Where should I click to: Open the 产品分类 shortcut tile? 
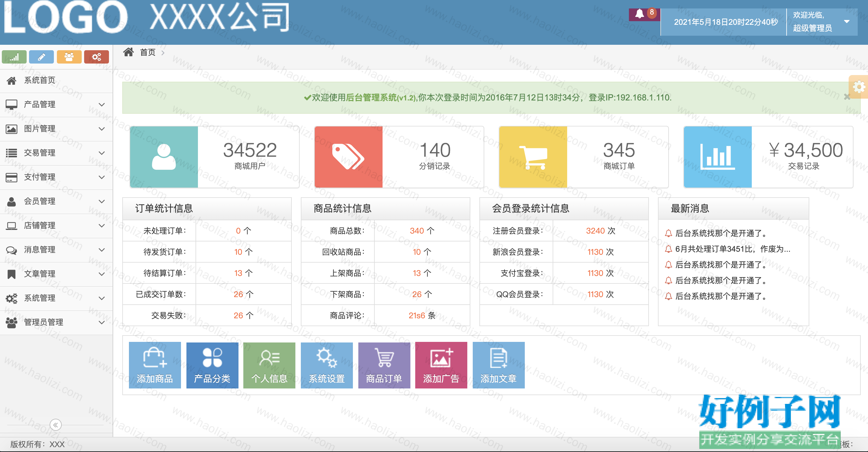coord(212,365)
